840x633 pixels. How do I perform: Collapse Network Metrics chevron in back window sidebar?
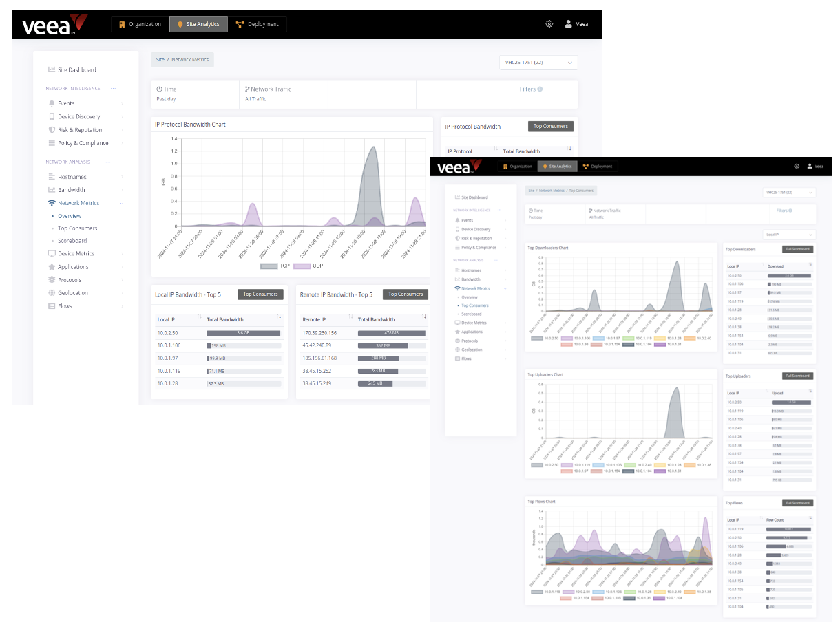123,203
